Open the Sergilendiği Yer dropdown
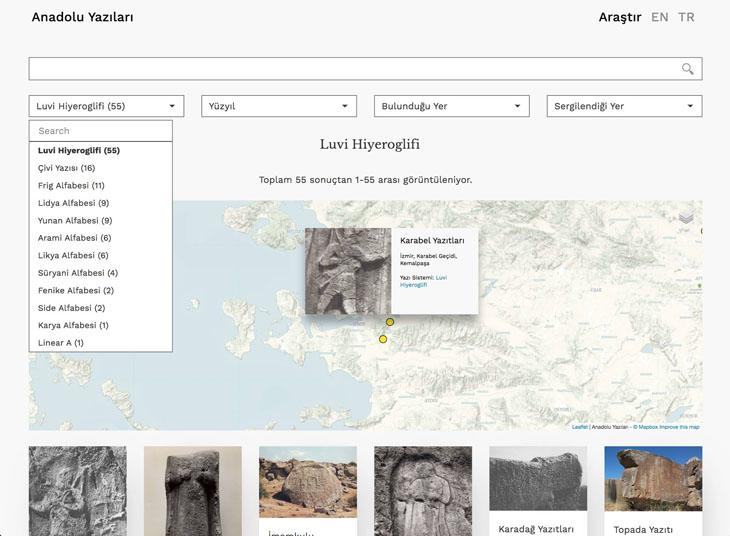The image size is (730, 536). [624, 106]
